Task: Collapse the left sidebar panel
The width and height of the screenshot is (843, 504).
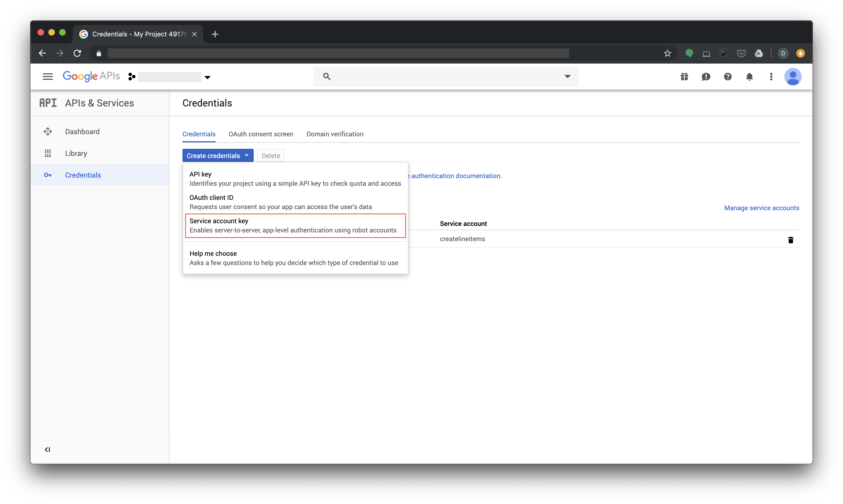Action: click(47, 450)
